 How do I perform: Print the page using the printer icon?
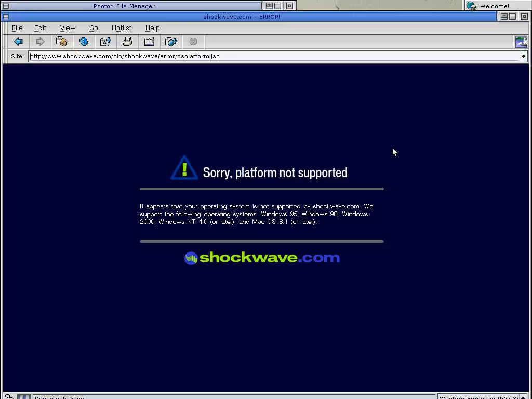127,42
